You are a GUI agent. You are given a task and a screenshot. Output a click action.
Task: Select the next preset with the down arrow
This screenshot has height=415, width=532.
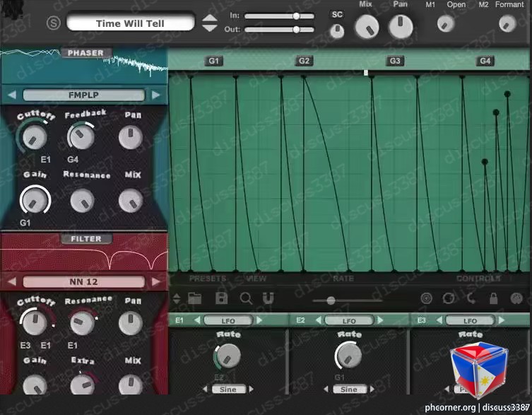[x=209, y=28]
